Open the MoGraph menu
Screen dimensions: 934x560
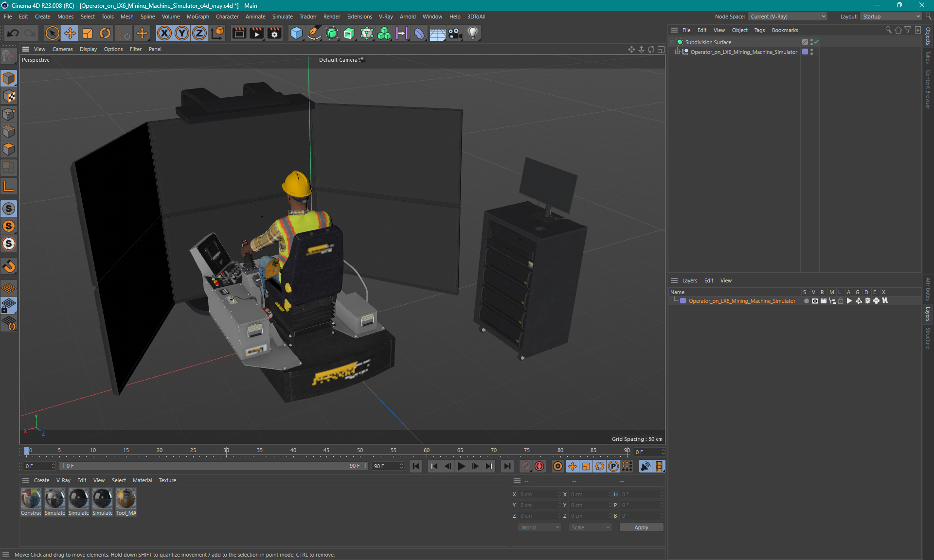[x=198, y=17]
